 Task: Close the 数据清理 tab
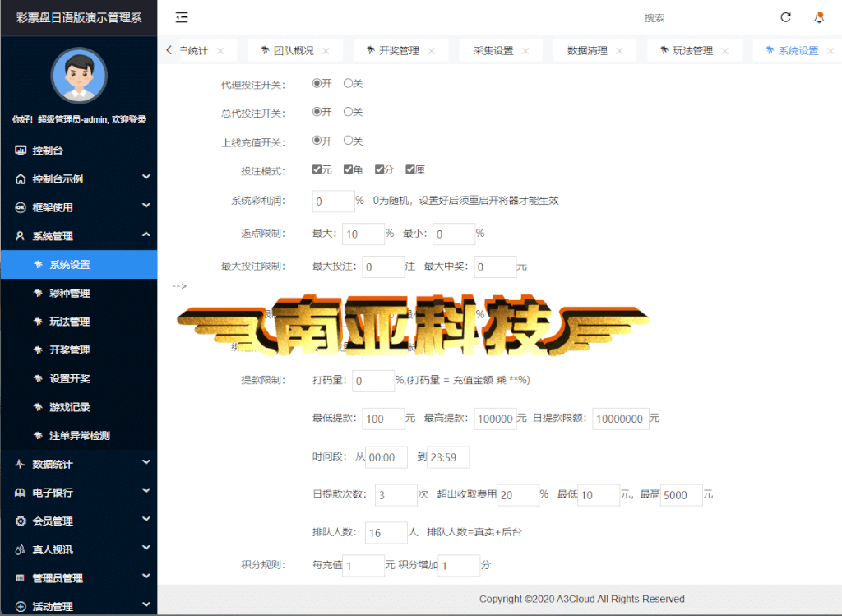(x=620, y=50)
